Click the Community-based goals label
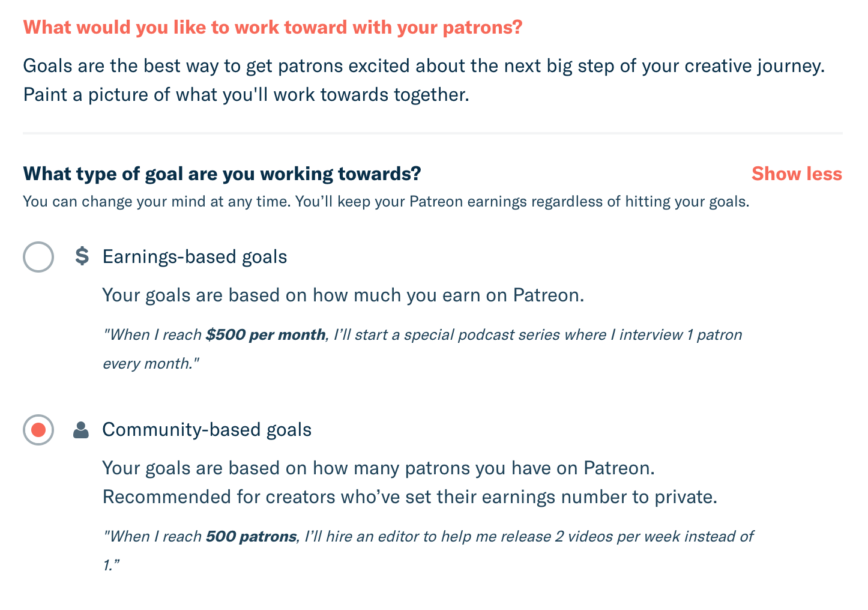The width and height of the screenshot is (868, 610). click(x=207, y=429)
